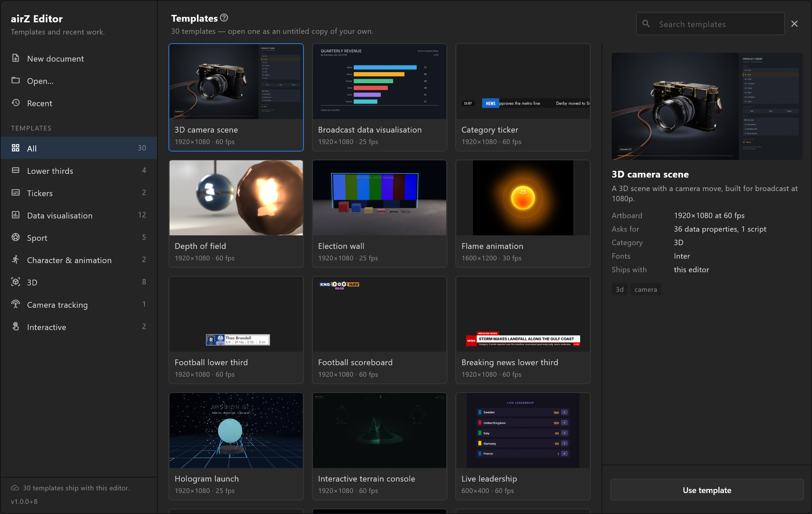Click the Interactive sidebar entry

(79, 327)
